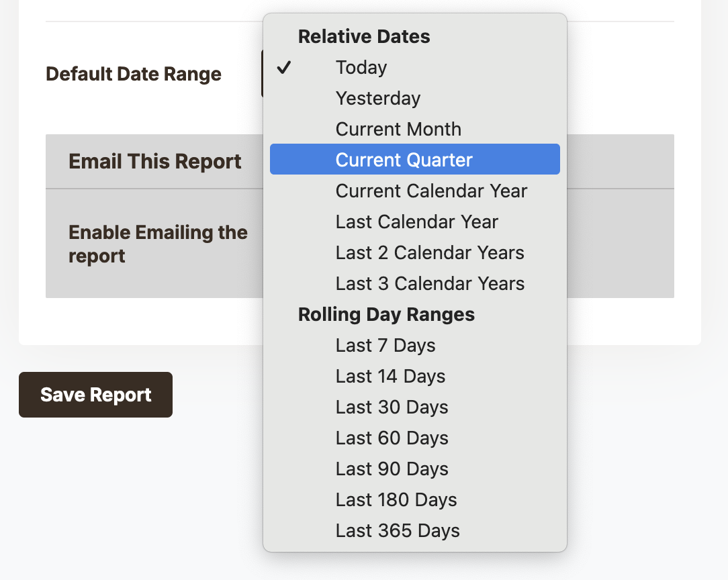728x580 pixels.
Task: Click the Email This Report section header
Action: (x=155, y=162)
